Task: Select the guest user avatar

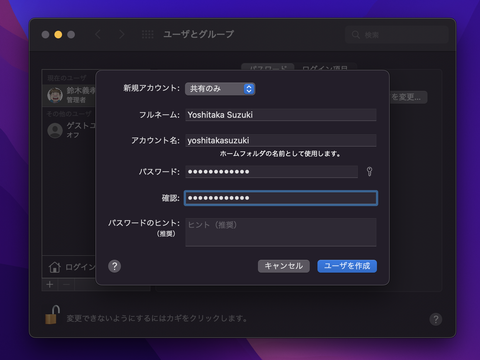Action: pyautogui.click(x=55, y=130)
